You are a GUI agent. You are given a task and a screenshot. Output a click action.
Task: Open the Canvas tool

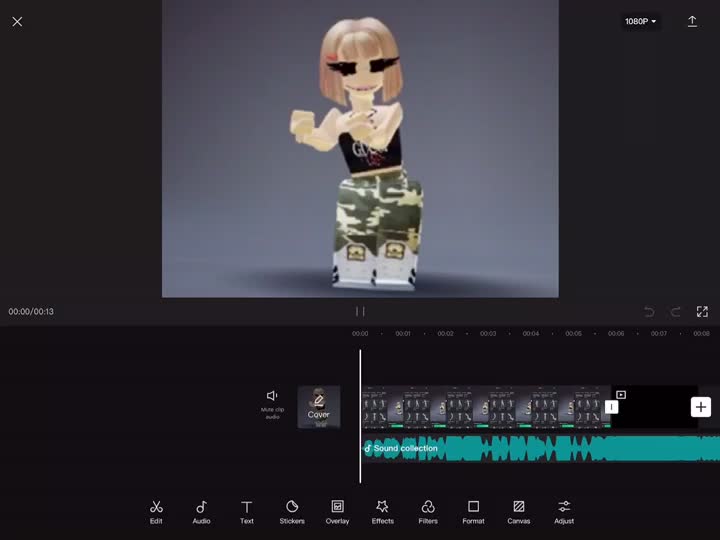click(519, 512)
